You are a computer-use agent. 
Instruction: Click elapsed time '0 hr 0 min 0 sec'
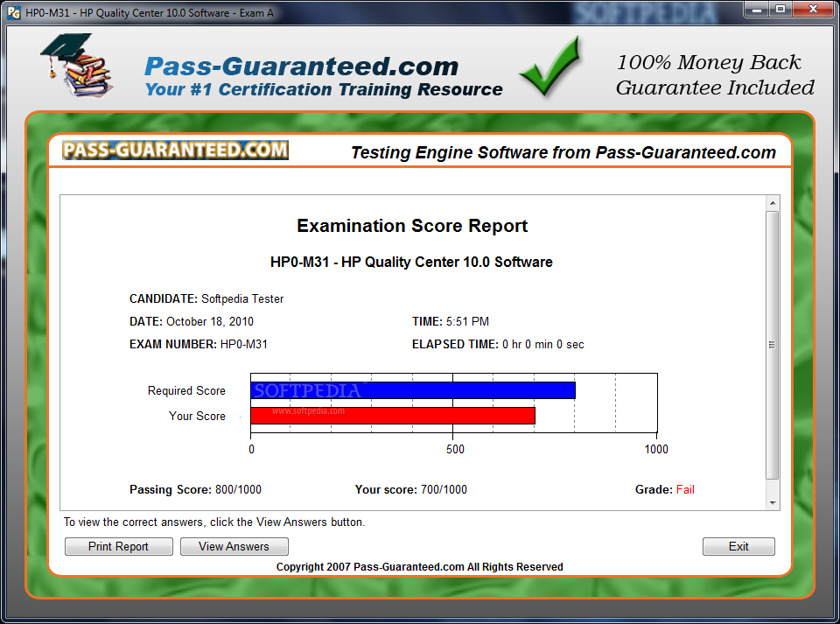pos(543,345)
